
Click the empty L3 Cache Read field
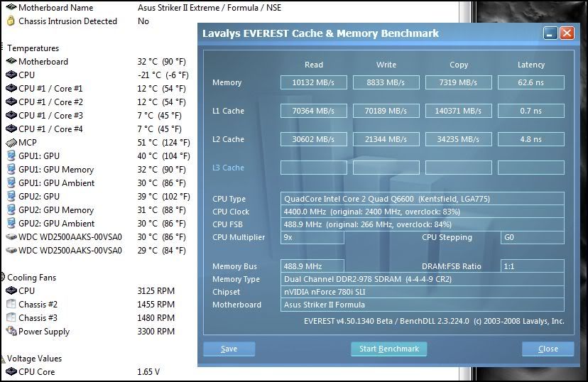(313, 168)
